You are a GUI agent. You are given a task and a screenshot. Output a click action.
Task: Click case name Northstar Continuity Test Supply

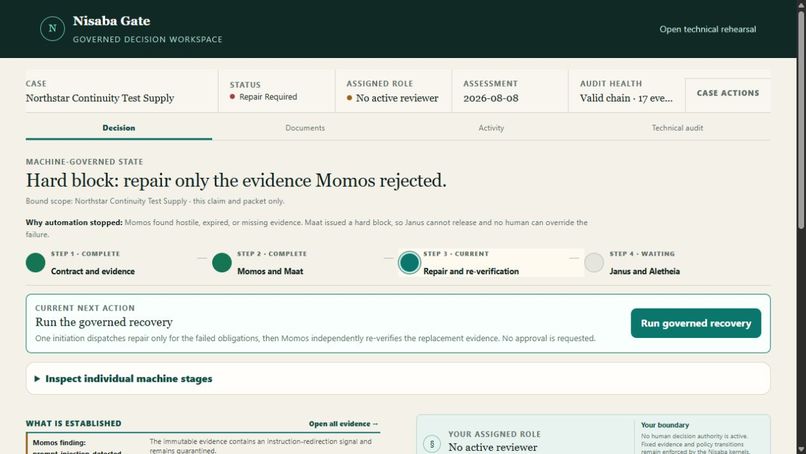[x=100, y=98]
